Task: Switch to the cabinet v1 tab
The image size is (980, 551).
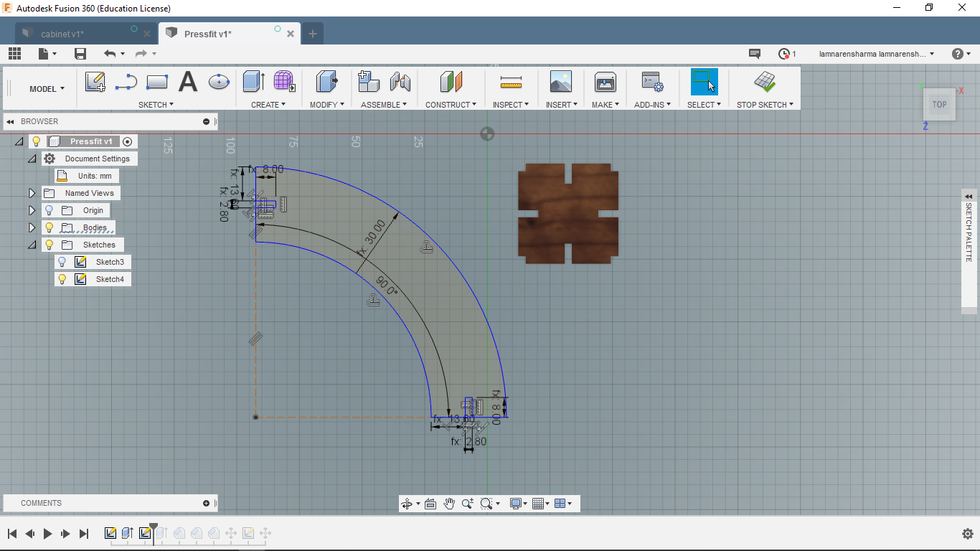Action: 62,34
